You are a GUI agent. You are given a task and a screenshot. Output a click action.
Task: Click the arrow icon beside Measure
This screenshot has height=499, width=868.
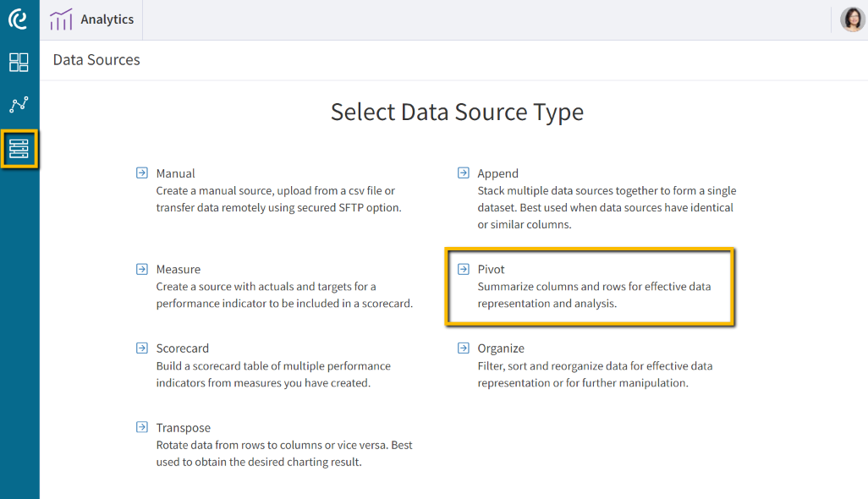(141, 268)
